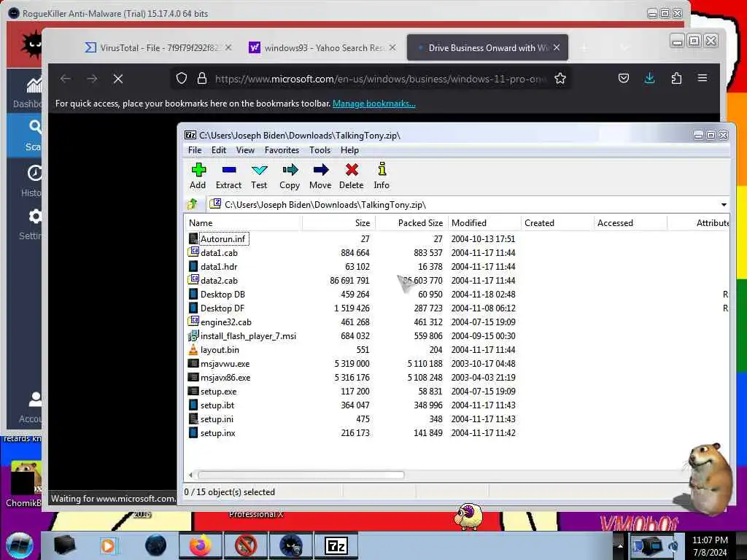
Task: Click the 7-Zip archive path field
Action: pyautogui.click(x=462, y=205)
